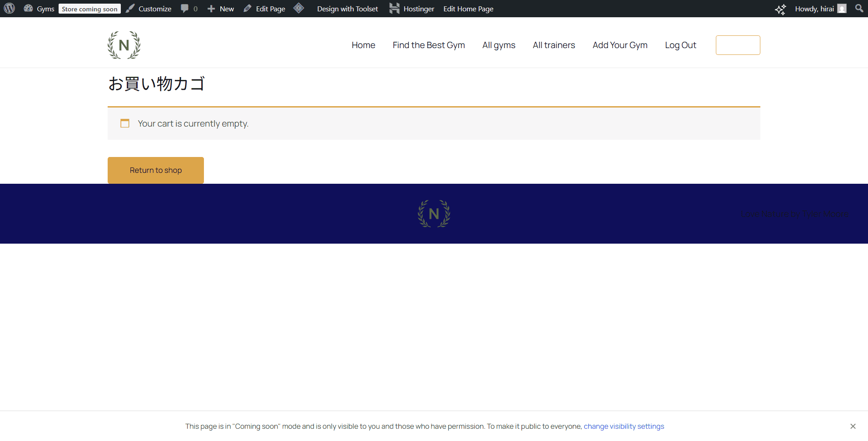Dismiss the Coming soon notice banner
The width and height of the screenshot is (868, 441).
coord(853,426)
